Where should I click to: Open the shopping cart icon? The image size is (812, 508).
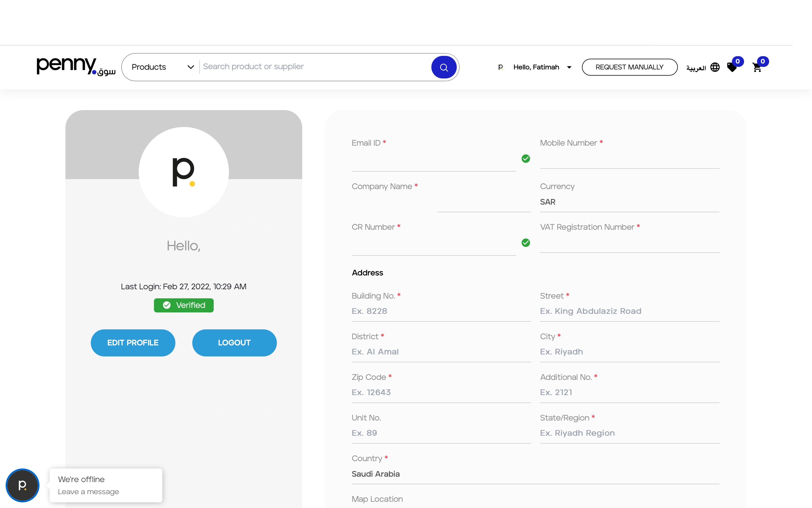[x=757, y=67]
